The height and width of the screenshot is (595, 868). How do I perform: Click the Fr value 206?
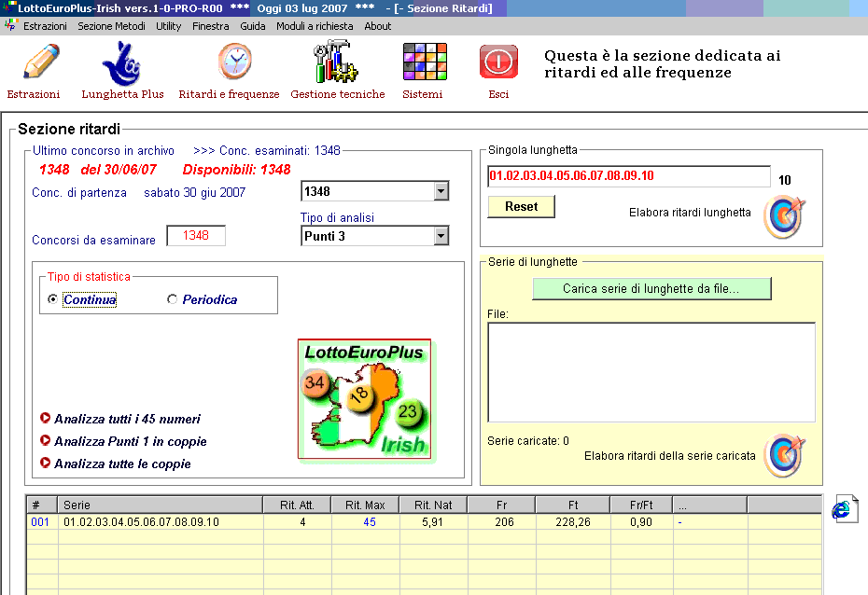pos(504,522)
